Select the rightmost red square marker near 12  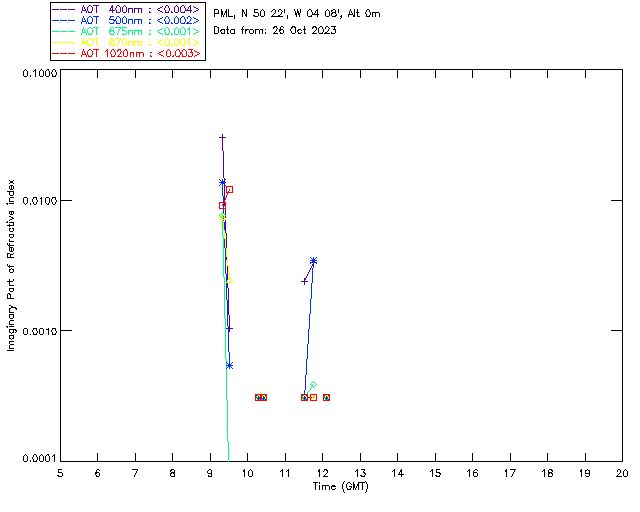point(326,397)
